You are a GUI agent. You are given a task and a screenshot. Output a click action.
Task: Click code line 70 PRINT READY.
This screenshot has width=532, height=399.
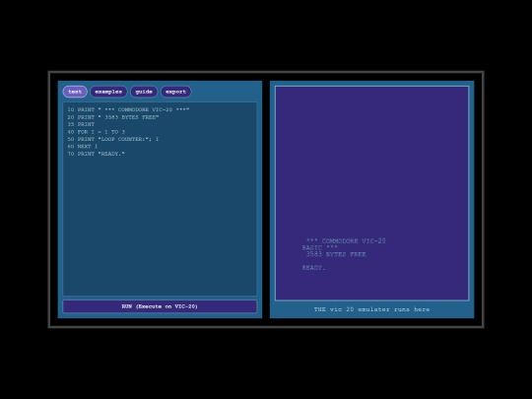(96, 154)
